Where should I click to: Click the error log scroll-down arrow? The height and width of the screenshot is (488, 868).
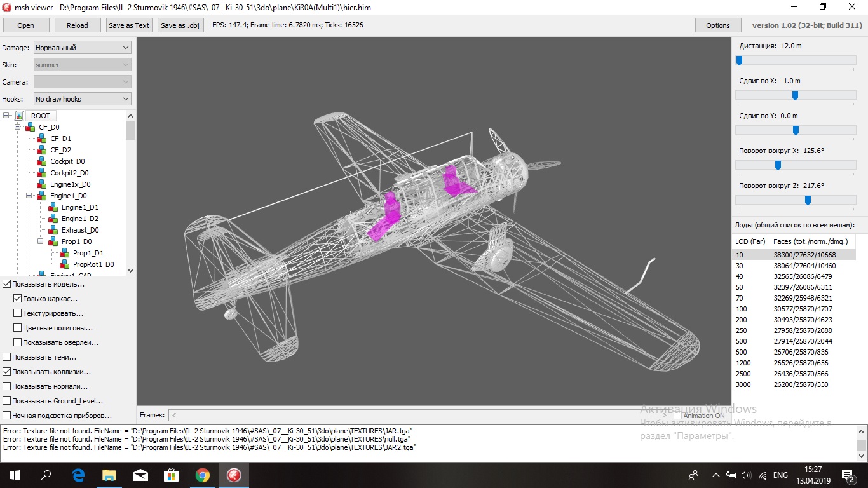(x=862, y=456)
